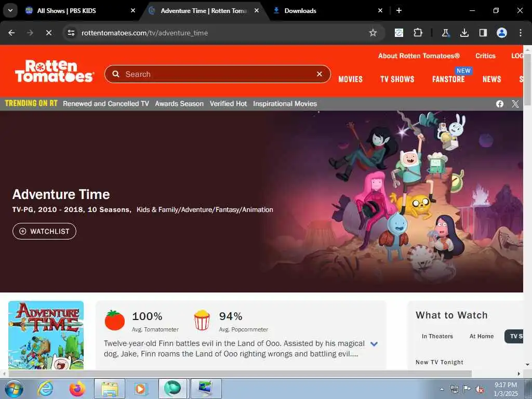Screen dimensions: 532x399
Task: Click the address bar URL
Action: click(x=144, y=33)
